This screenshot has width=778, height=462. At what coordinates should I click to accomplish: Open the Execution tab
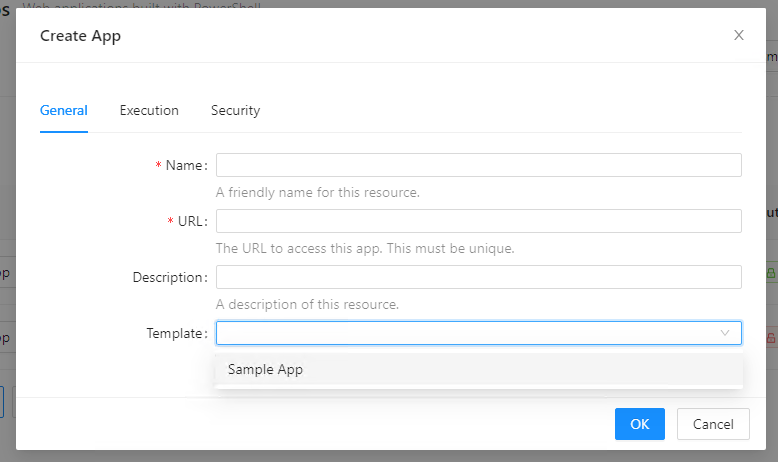[149, 111]
